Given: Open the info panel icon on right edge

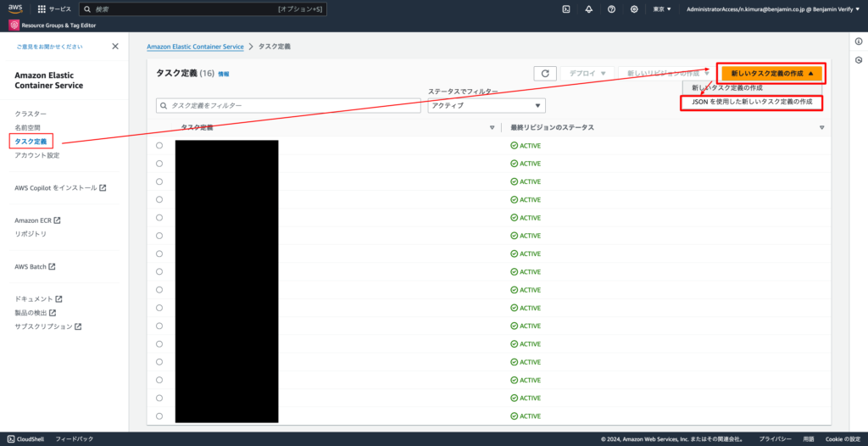Looking at the screenshot, I should coord(859,42).
